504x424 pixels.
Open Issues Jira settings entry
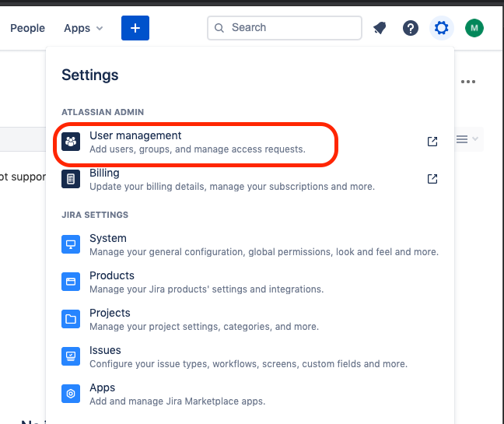click(x=250, y=356)
